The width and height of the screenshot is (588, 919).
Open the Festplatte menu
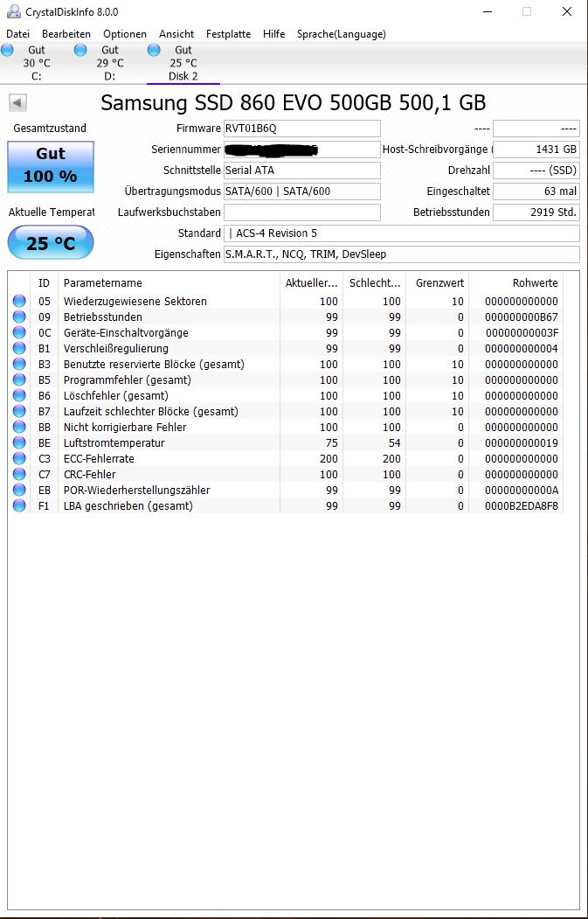(x=228, y=34)
